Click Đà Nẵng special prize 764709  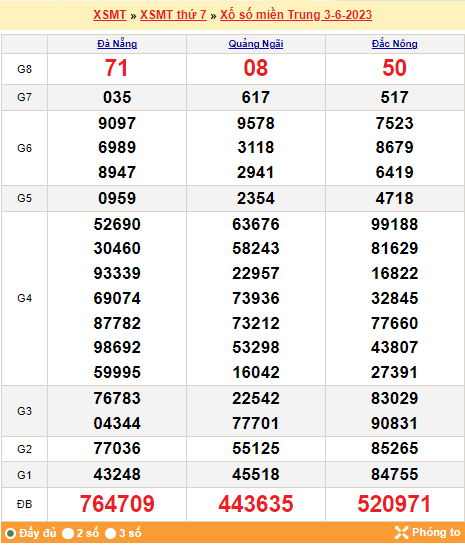coord(117,504)
